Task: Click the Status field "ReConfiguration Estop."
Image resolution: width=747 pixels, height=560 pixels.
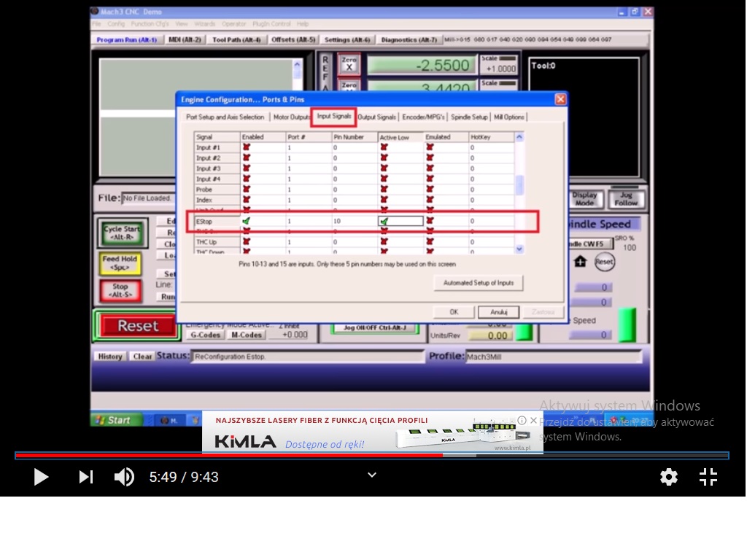Action: tap(307, 356)
